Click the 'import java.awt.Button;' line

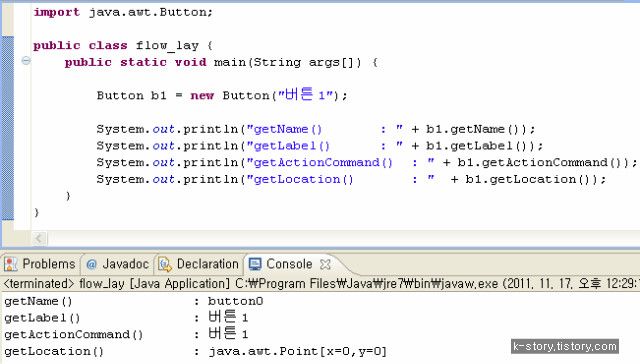pyautogui.click(x=123, y=12)
